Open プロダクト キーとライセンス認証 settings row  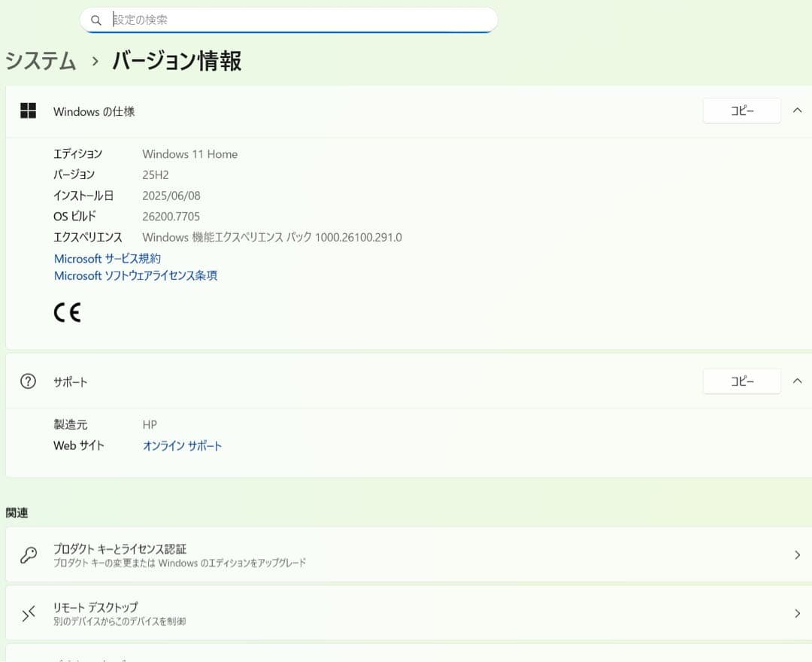(x=406, y=554)
